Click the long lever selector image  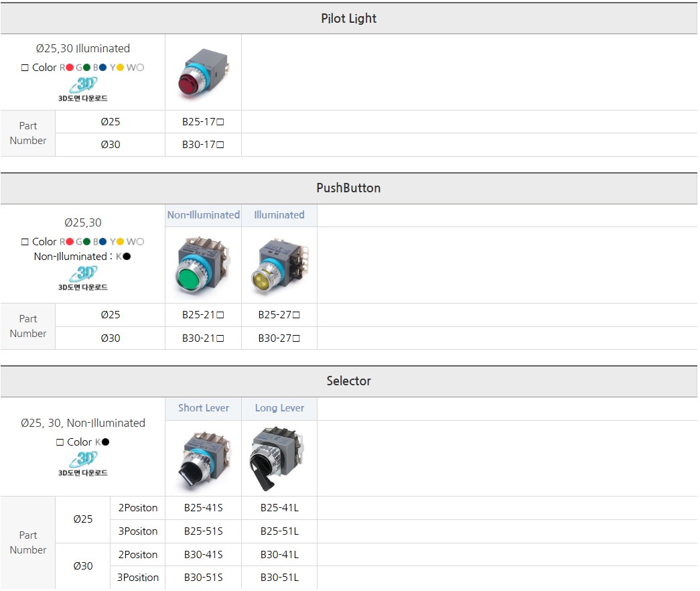click(x=277, y=458)
